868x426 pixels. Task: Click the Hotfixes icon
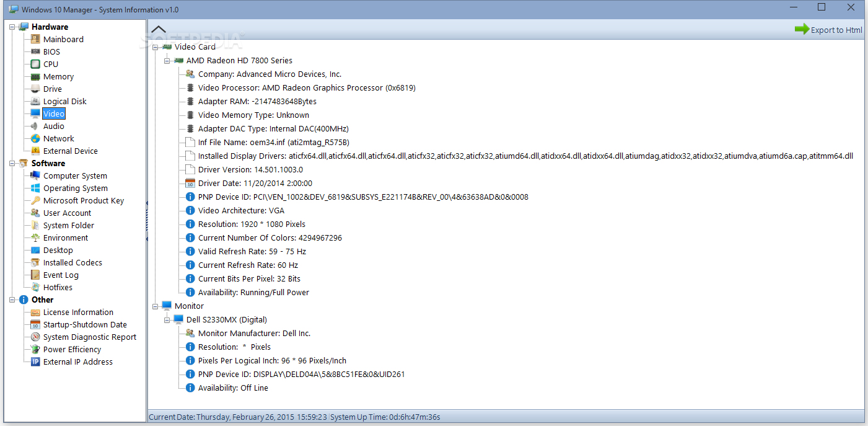[35, 287]
